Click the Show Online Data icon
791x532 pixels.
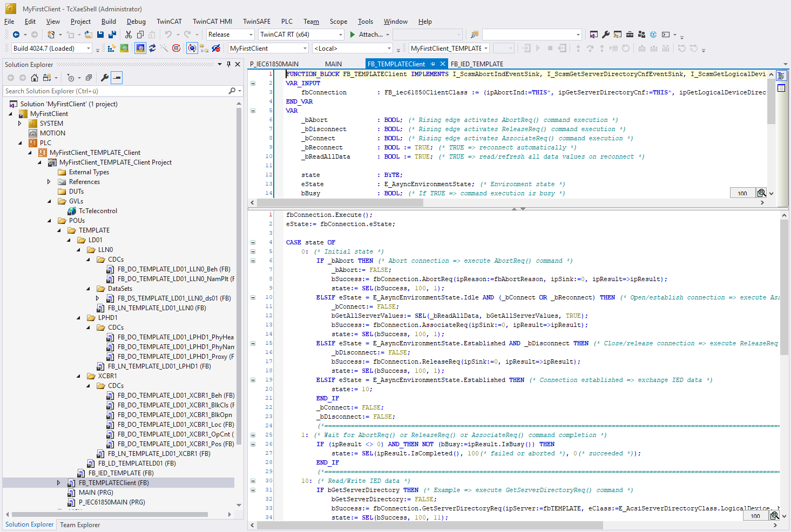192,48
